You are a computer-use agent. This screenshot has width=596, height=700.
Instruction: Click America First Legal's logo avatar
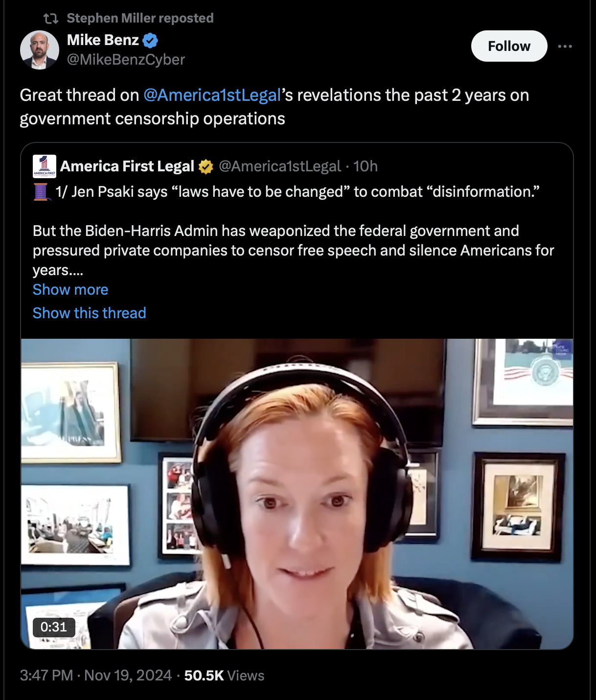45,166
